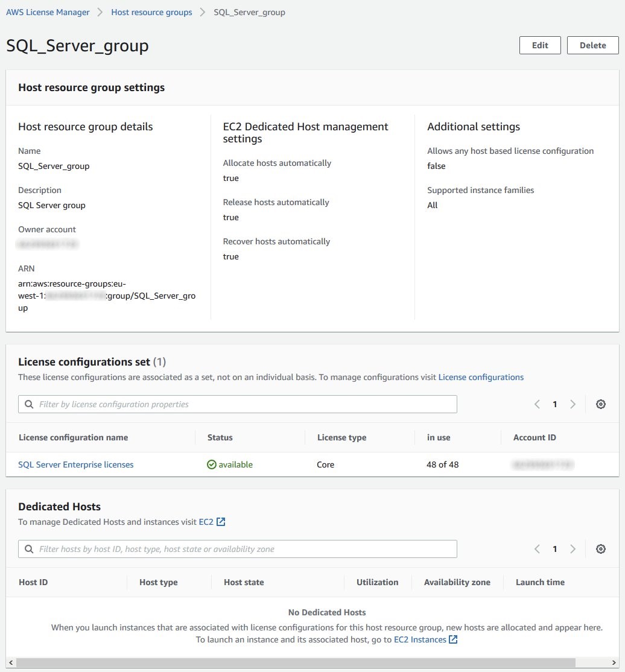Screen dimensions: 625x672
Task: Click 'true' under Recover hosts automatically
Action: 230,257
